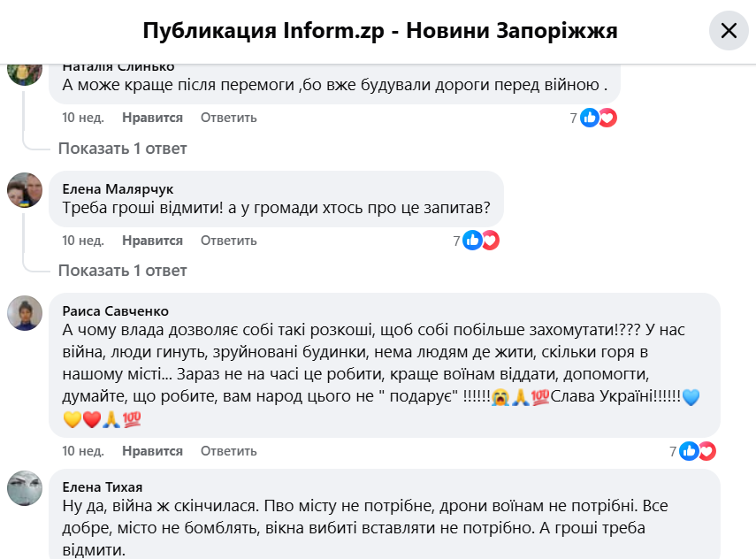Open like reaction icon on Наталія Слинько's comment
The height and width of the screenshot is (559, 756).
589,118
